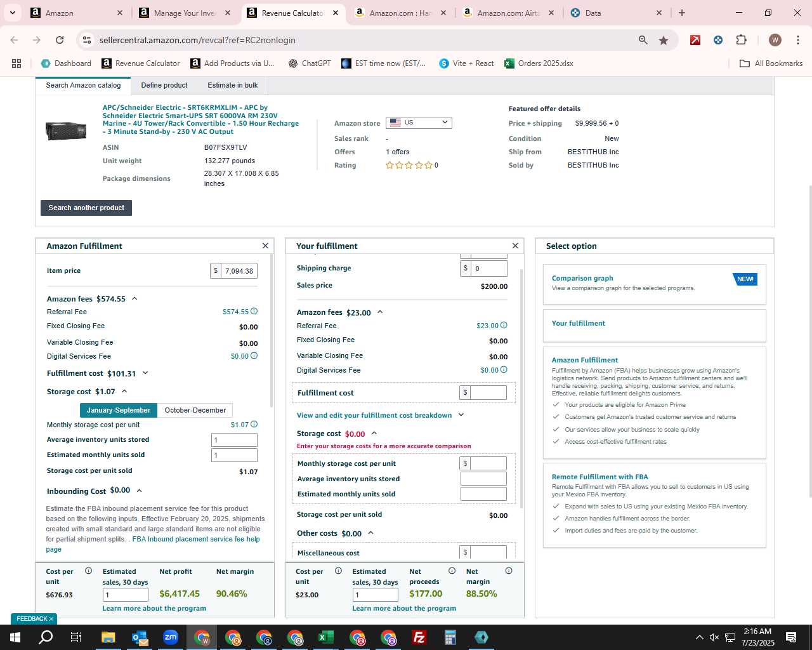This screenshot has width=812, height=650.
Task: Switch to the Data browser tab
Action: point(615,13)
